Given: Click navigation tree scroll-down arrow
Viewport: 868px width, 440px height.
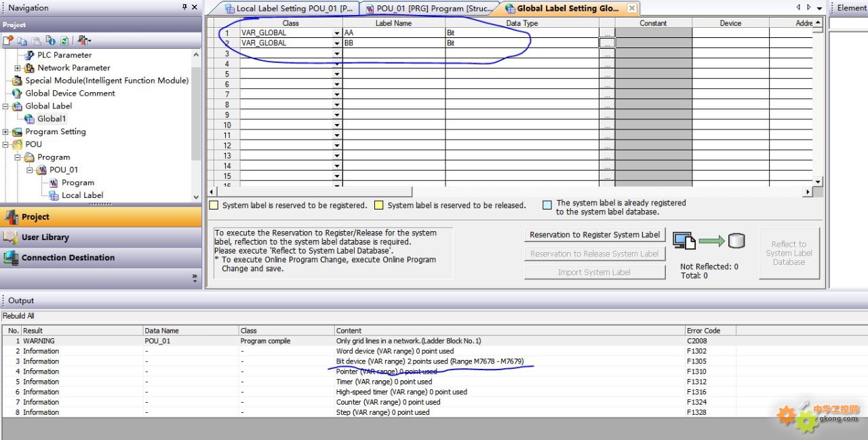Looking at the screenshot, I should (x=197, y=197).
